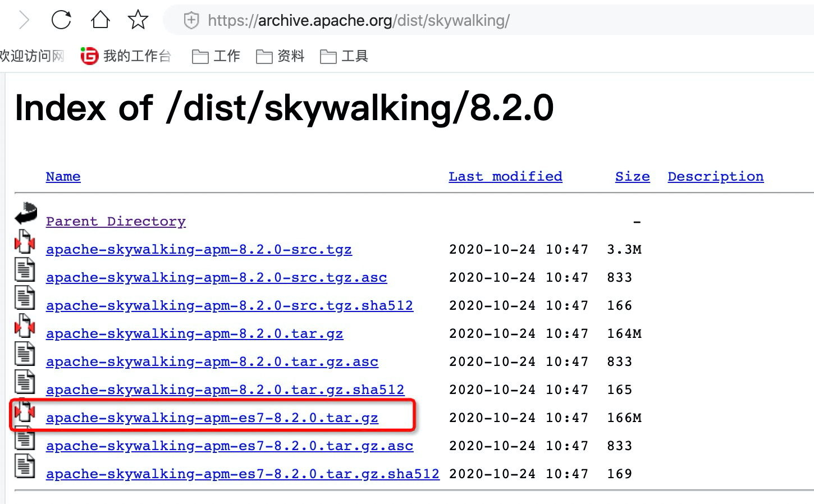Click file icon beside es7-8.2.0.tar.gz.asc
Image resolution: width=814 pixels, height=504 pixels.
[25, 439]
